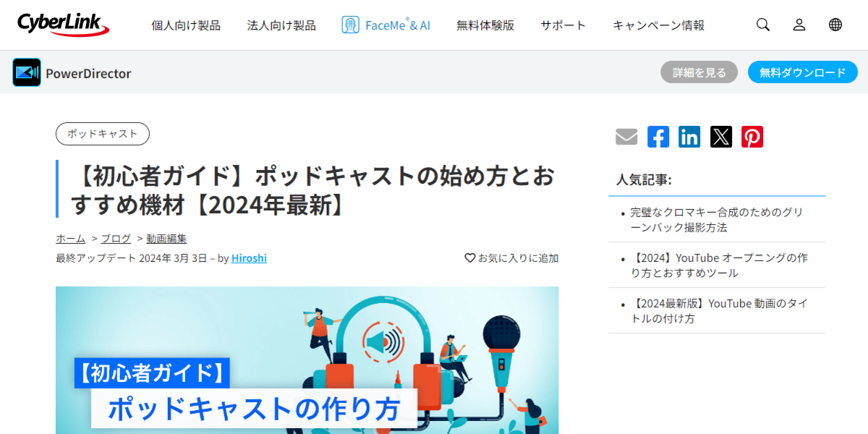This screenshot has width=868, height=434.
Task: Open the FaceMe & AI menu
Action: (386, 25)
